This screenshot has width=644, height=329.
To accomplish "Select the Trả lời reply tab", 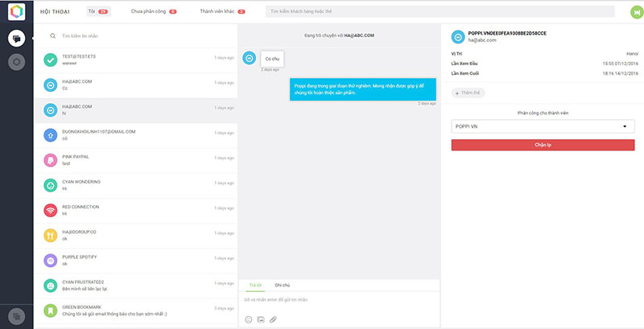I will [253, 285].
